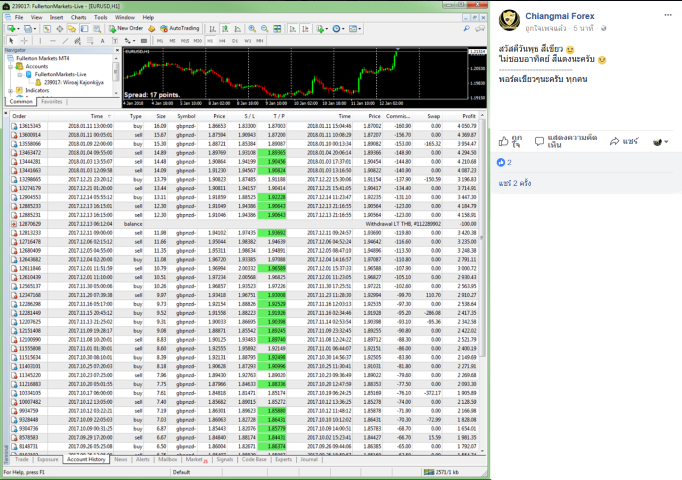Select the text label tool
This screenshot has width=682, height=480.
[115, 41]
